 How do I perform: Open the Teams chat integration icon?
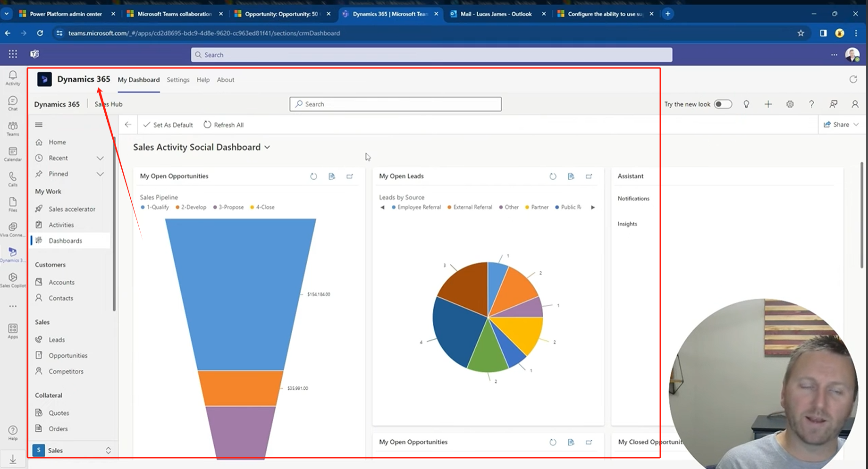[x=833, y=104]
